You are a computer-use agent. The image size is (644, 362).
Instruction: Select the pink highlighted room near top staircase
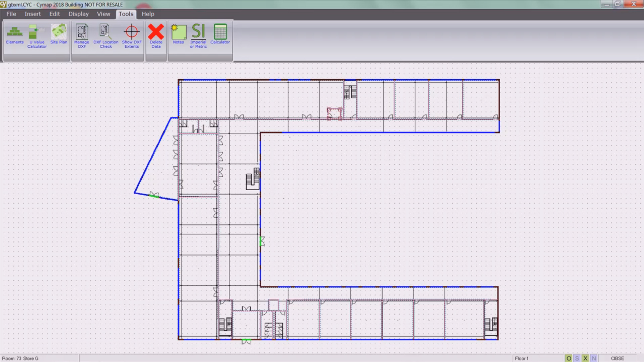click(334, 114)
